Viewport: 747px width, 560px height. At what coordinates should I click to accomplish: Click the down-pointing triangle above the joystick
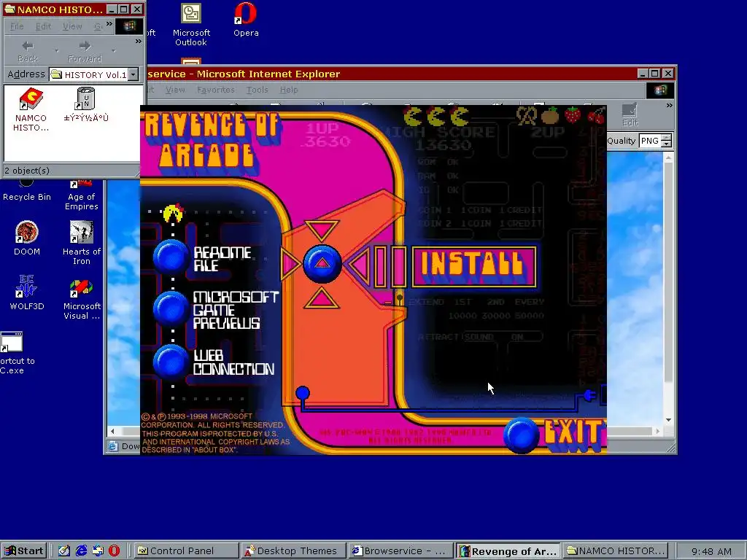pyautogui.click(x=322, y=230)
